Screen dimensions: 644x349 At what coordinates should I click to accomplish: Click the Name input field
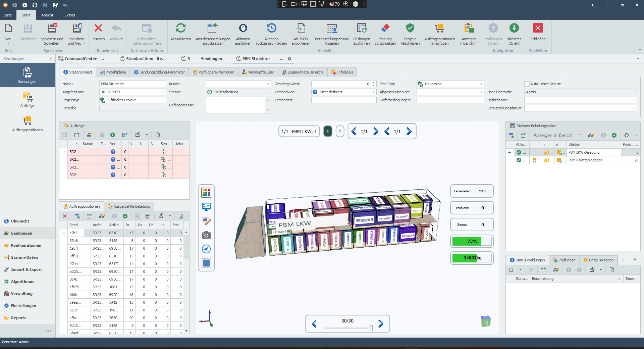132,84
